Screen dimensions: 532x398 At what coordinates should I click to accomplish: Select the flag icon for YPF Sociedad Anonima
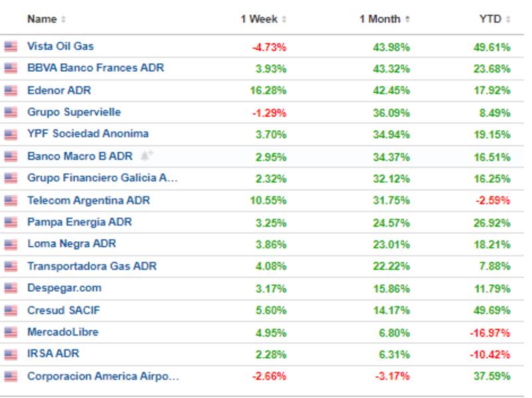coord(11,134)
